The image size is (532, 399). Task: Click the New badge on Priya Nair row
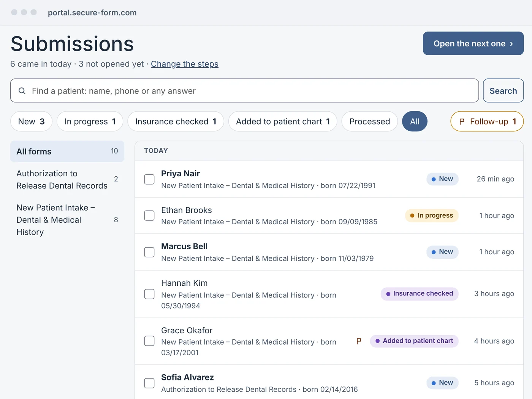pos(442,179)
